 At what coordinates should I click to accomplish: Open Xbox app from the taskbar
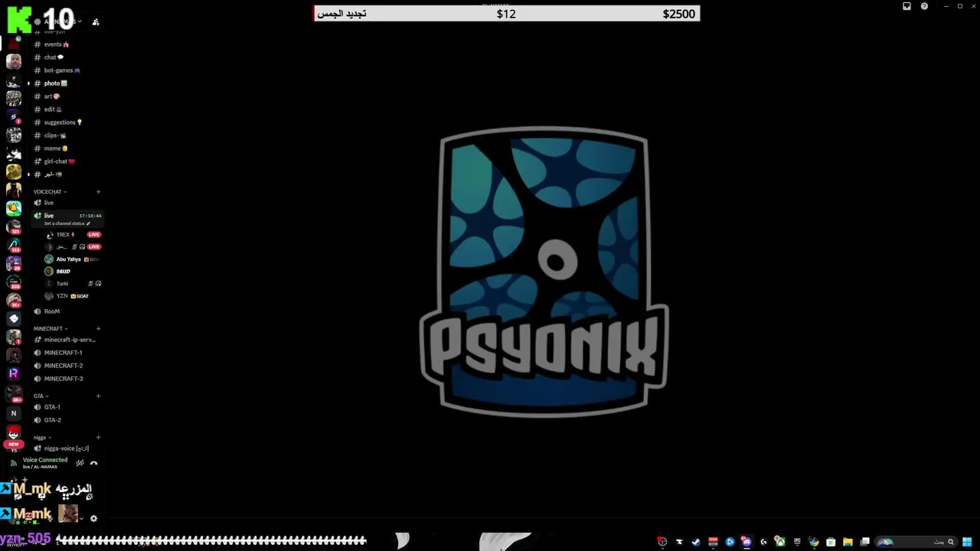[780, 542]
